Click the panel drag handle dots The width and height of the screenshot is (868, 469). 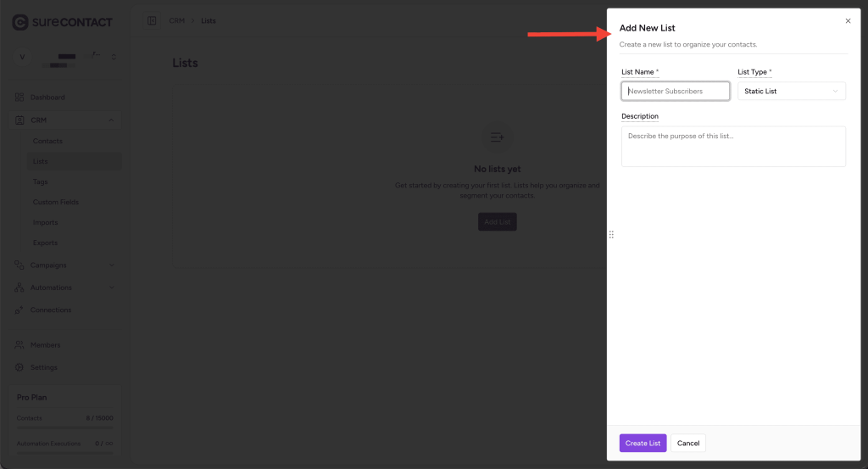pyautogui.click(x=611, y=235)
